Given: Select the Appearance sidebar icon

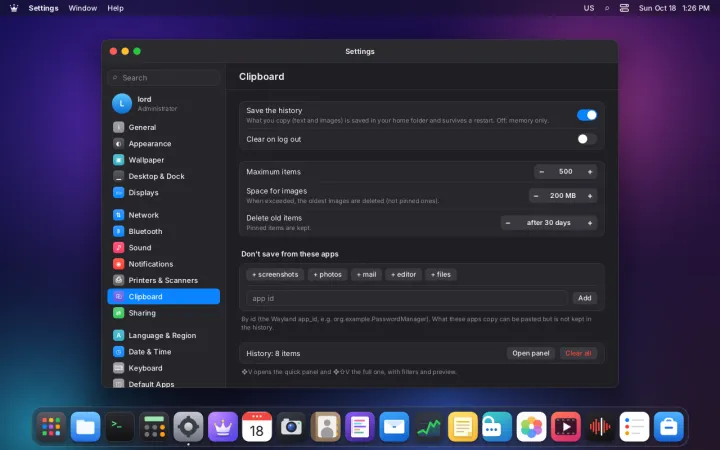Looking at the screenshot, I should [x=118, y=144].
